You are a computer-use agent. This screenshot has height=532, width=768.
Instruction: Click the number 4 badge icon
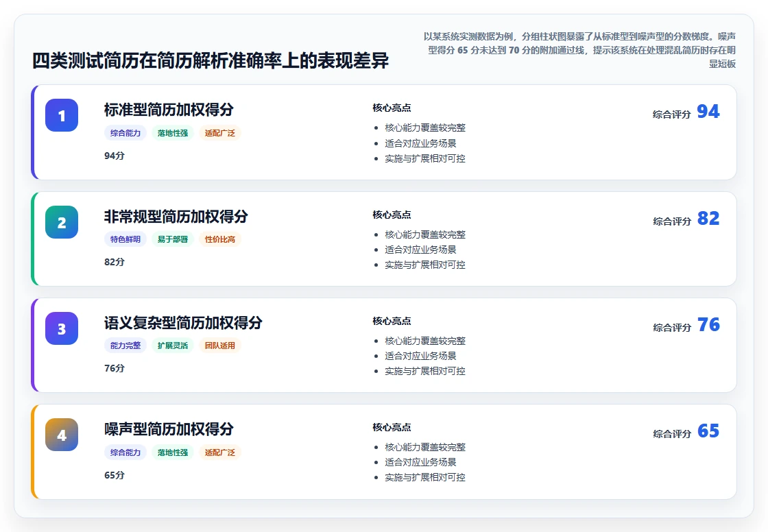62,435
